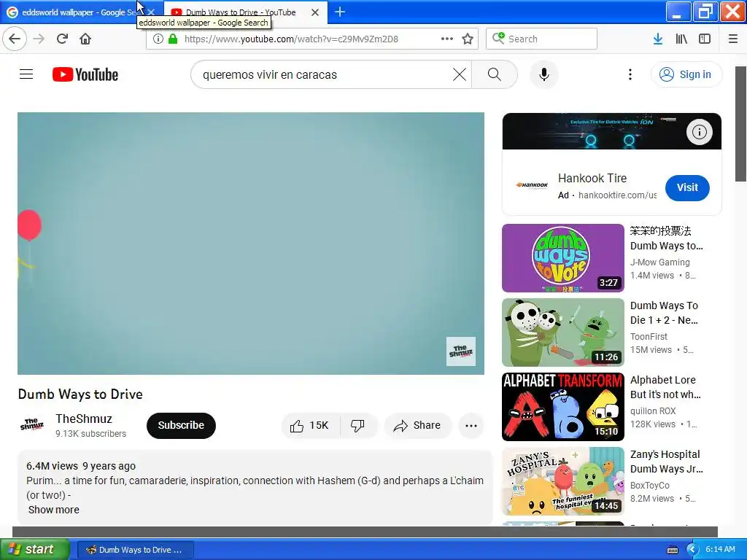The image size is (747, 560).
Task: Click the Hankook Tire logo in ad
Action: (532, 185)
